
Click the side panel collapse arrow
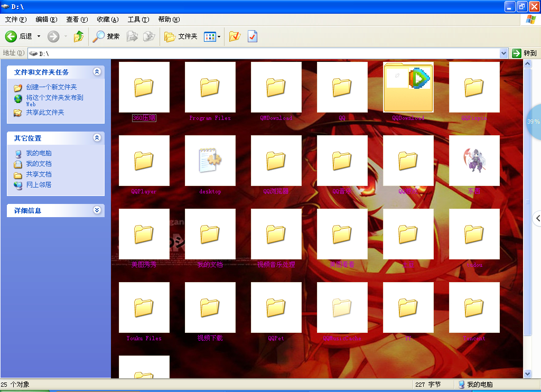(537, 218)
